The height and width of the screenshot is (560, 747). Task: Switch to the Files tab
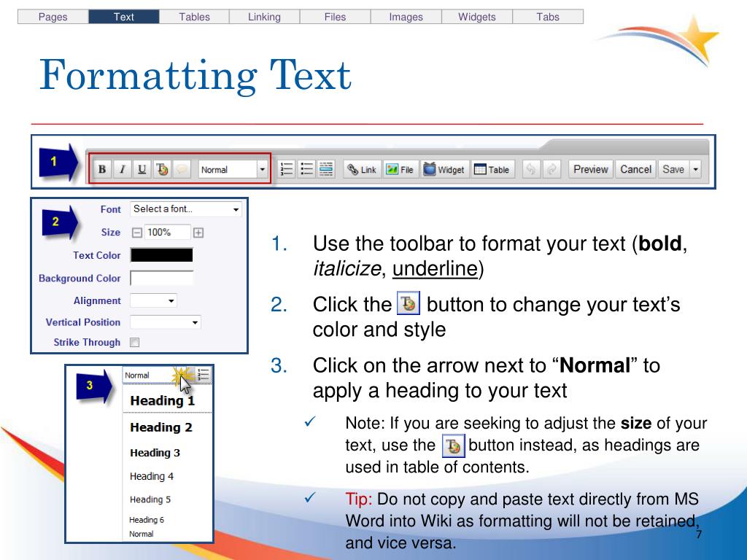click(x=335, y=17)
